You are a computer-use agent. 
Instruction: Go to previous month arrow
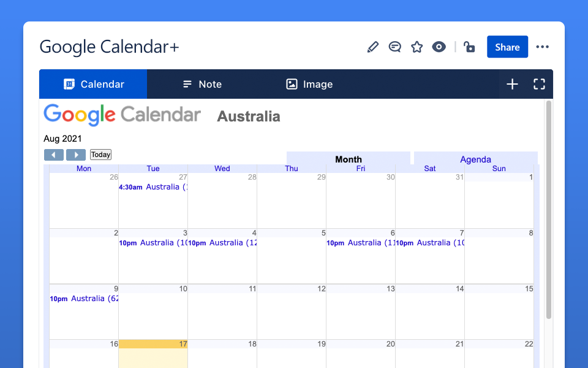pyautogui.click(x=54, y=155)
